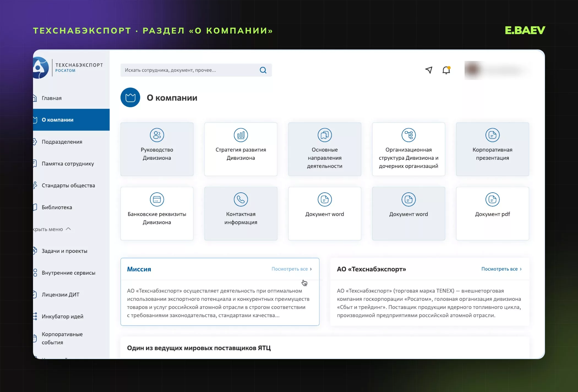Image resolution: width=578 pixels, height=392 pixels.
Task: Open Корпоративная презентация document icon
Action: point(492,135)
